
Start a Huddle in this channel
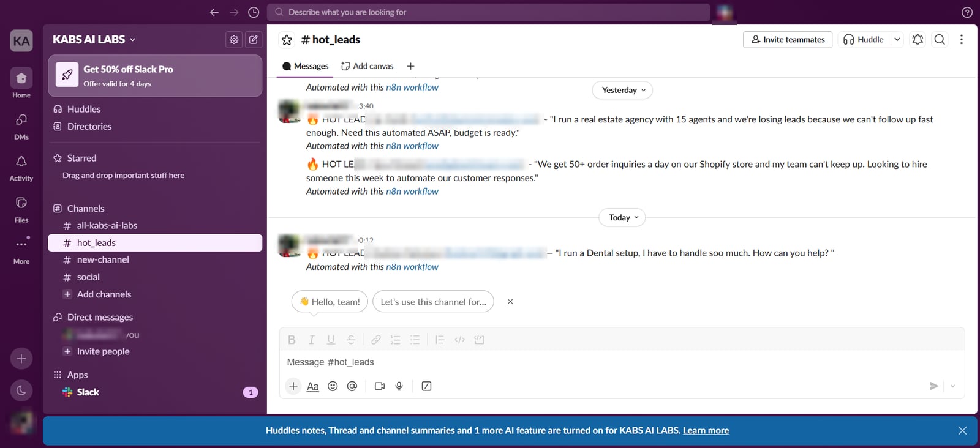pos(864,40)
